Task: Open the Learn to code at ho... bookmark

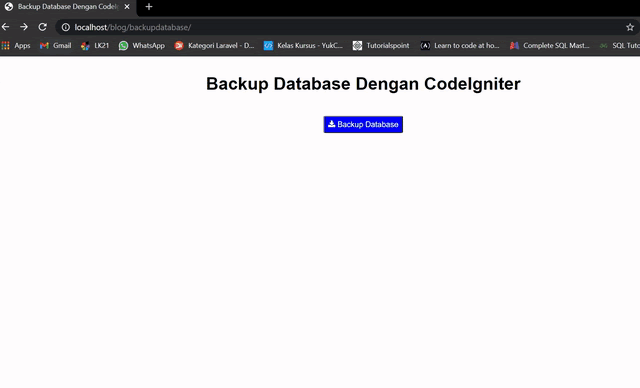Action: point(460,46)
